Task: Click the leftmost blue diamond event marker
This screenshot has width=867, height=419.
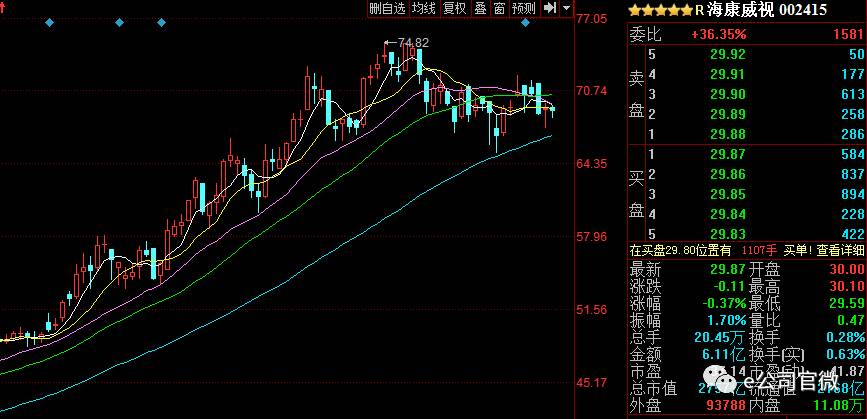Action: click(50, 23)
